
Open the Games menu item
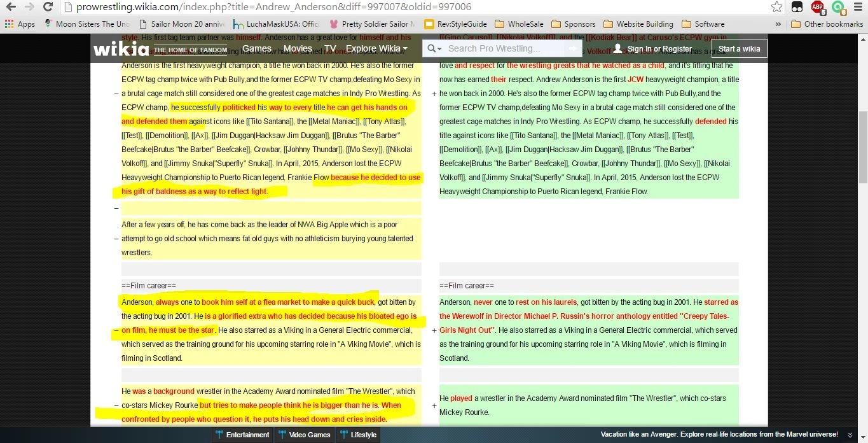[257, 48]
